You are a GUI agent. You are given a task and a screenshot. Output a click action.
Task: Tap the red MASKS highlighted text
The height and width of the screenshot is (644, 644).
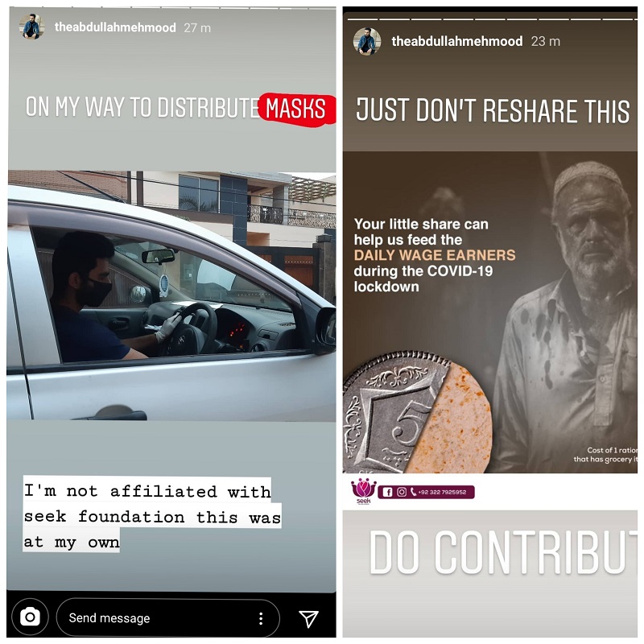coord(295,109)
